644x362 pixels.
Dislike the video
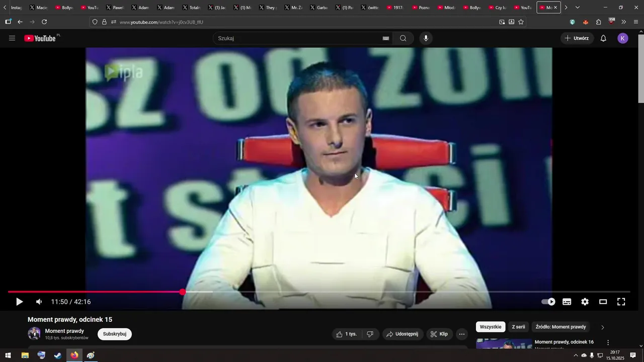click(370, 334)
